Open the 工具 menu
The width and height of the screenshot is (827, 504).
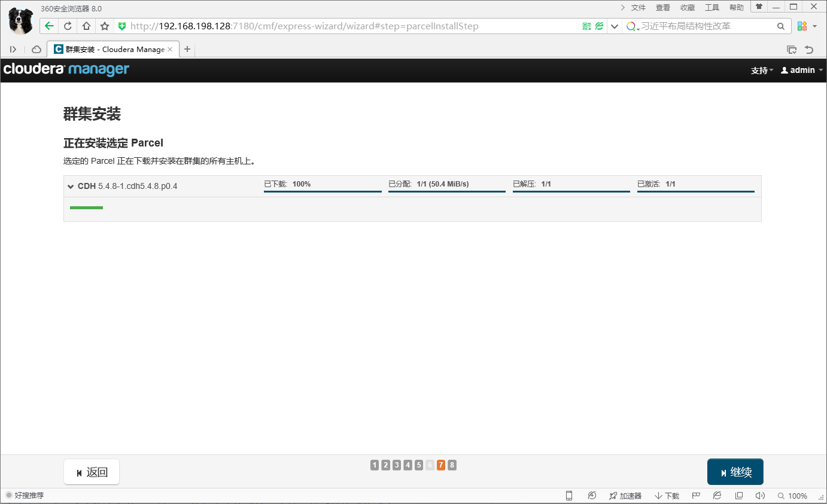[x=712, y=8]
